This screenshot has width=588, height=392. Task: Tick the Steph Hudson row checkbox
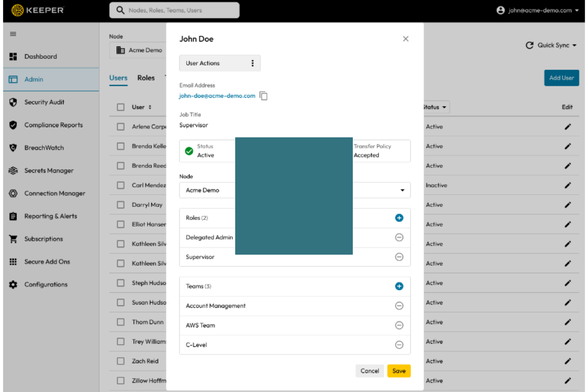click(x=121, y=283)
